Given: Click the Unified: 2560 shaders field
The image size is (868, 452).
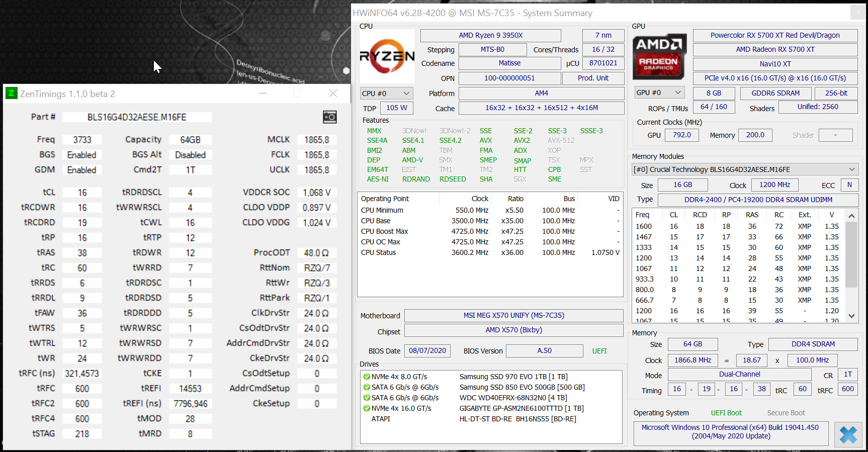Looking at the screenshot, I should pyautogui.click(x=818, y=107).
